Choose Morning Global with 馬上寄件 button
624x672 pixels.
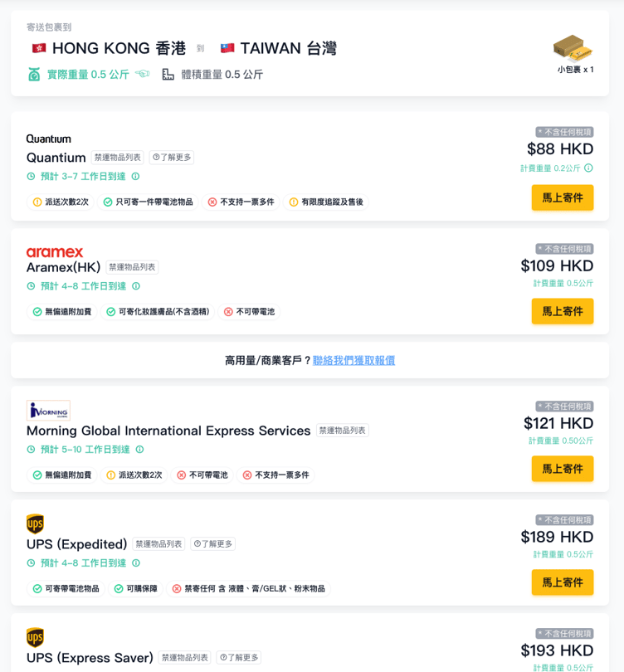pos(563,469)
